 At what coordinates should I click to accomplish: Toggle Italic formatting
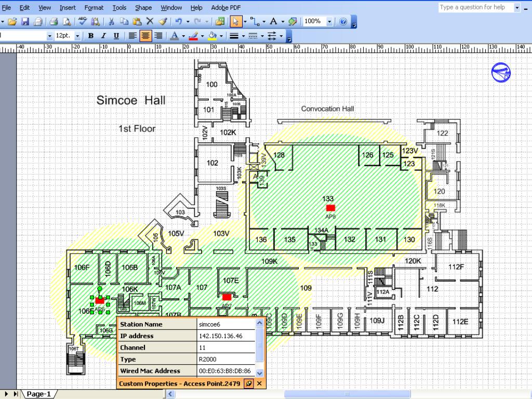(103, 36)
